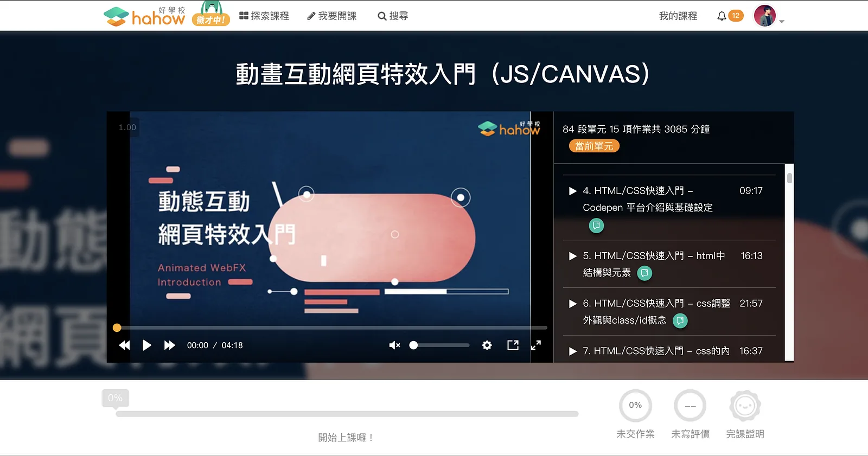Click the 徵才中! hiring badge
Viewport: 868px width, 456px height.
[x=211, y=15]
